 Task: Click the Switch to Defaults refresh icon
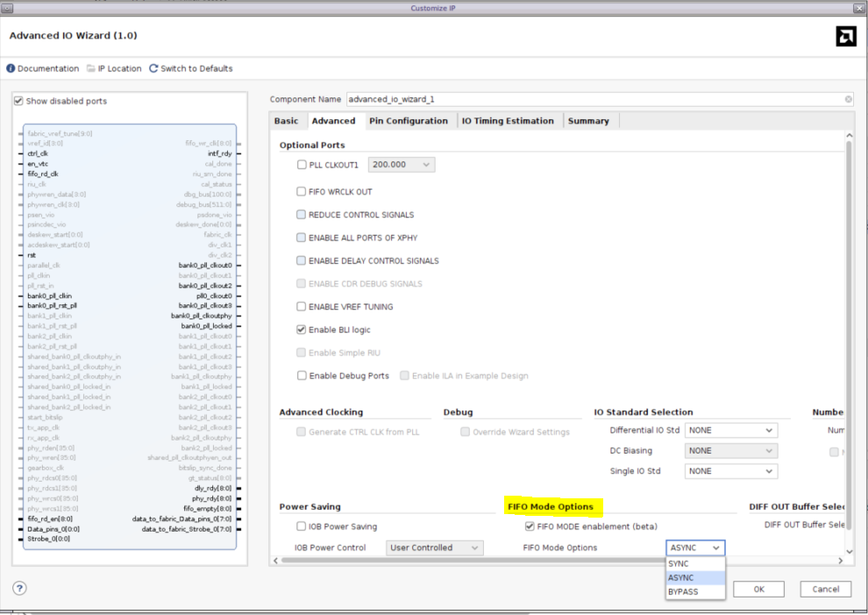[x=153, y=68]
